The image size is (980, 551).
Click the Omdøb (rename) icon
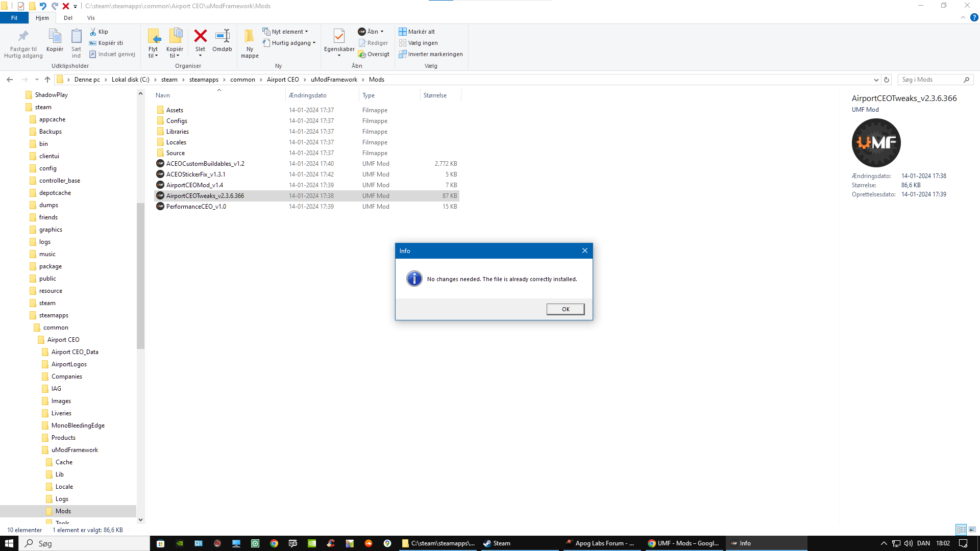click(x=222, y=36)
